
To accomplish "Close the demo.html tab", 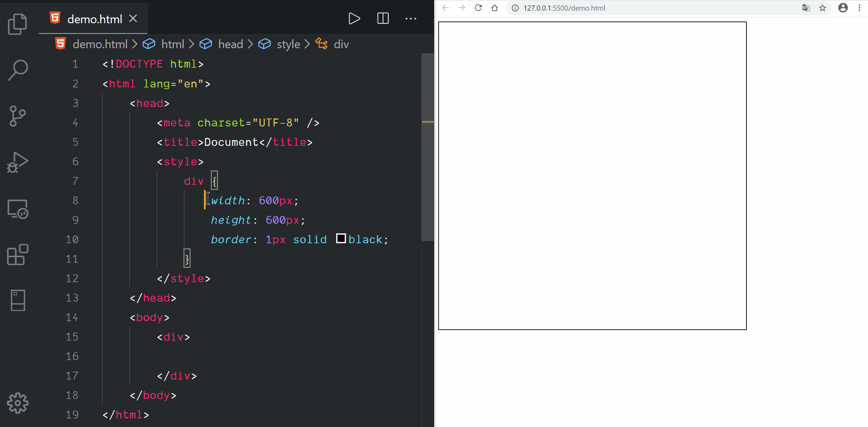I will pos(133,18).
